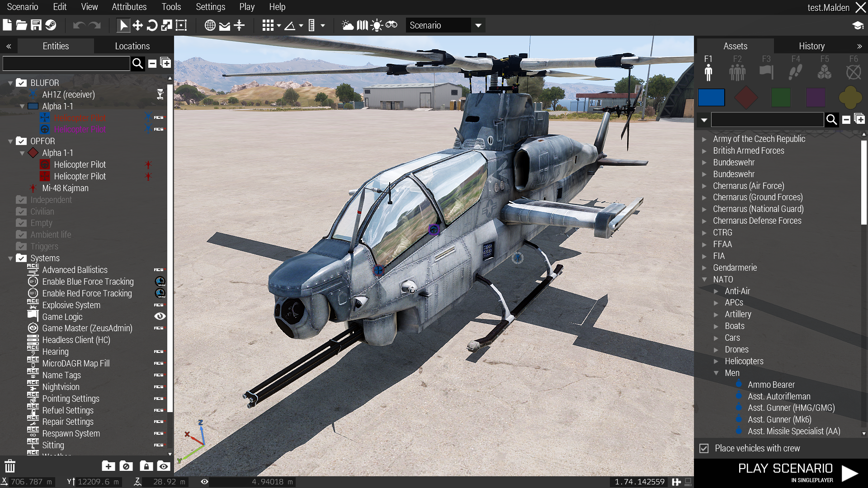Toggle night vision binoculars icon
Viewport: 868px width, 488px height.
(x=392, y=25)
